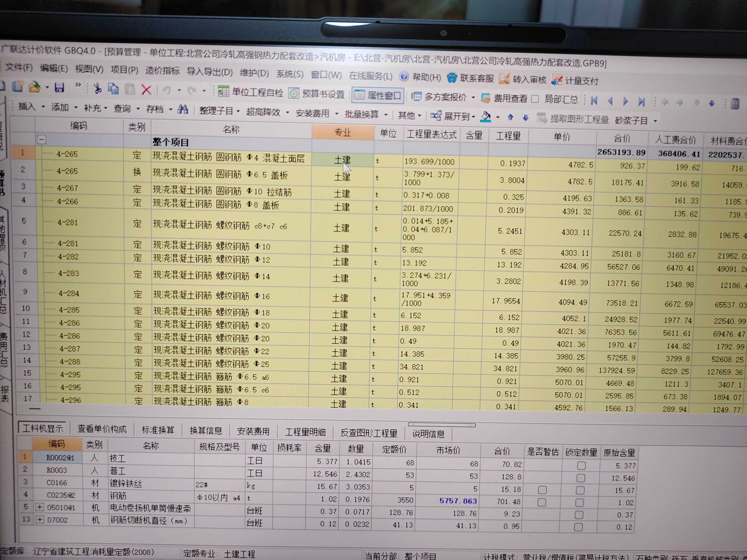Toggle the 局部汇总 checkbox
The width and height of the screenshot is (747, 560).
535,99
